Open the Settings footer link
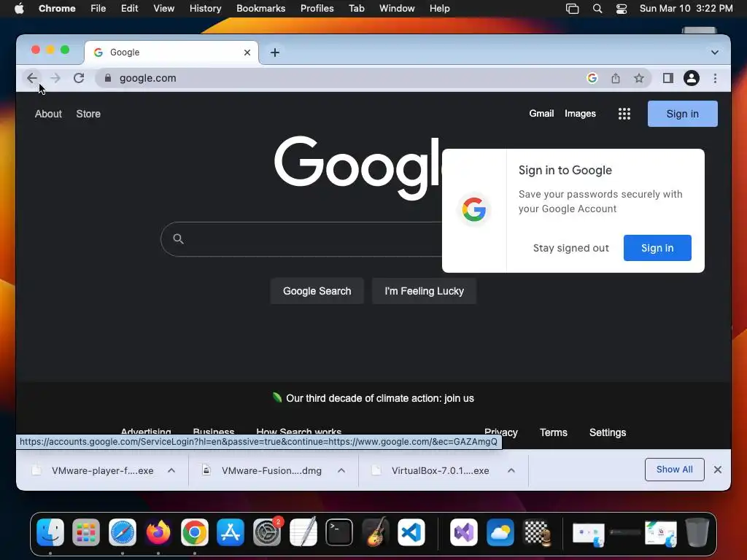This screenshot has height=560, width=747. point(608,432)
